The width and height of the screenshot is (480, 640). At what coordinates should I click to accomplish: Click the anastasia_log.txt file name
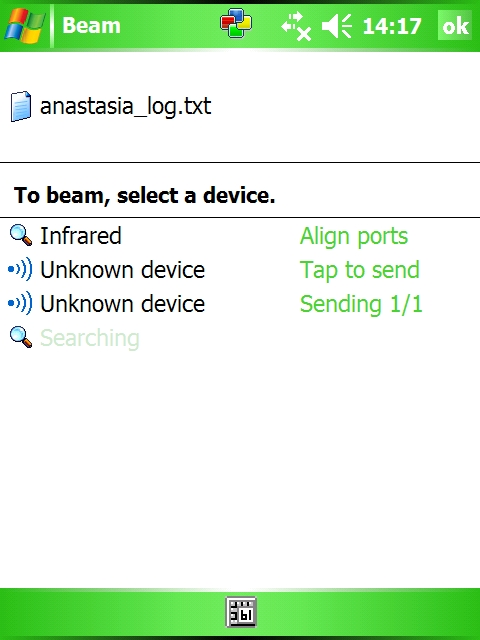tap(125, 106)
